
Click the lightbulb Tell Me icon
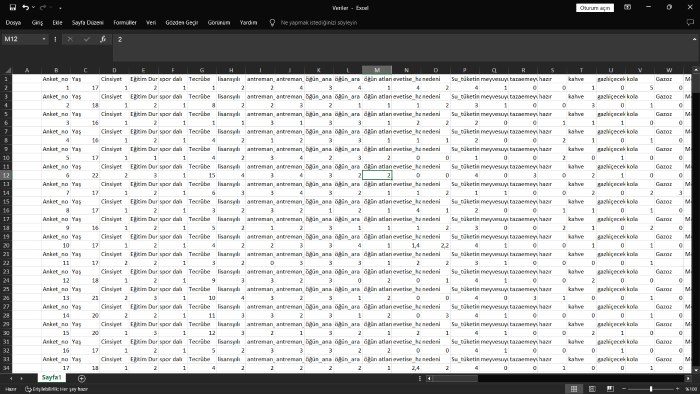click(x=272, y=22)
